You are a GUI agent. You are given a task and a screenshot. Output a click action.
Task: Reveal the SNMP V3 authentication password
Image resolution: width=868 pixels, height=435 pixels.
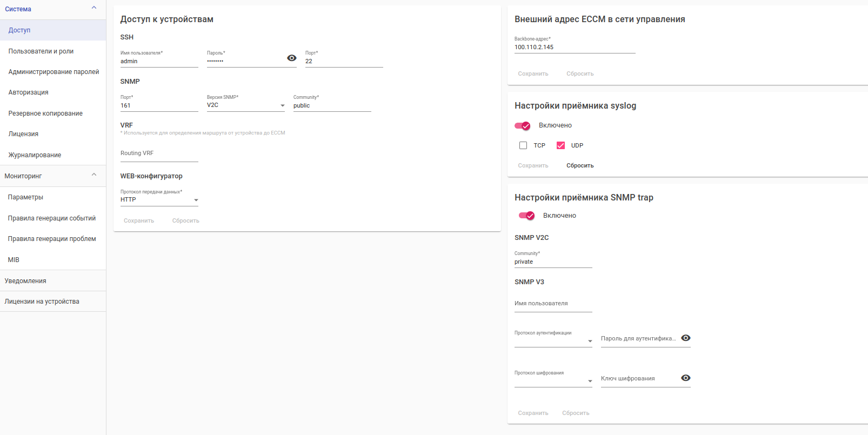(x=685, y=338)
